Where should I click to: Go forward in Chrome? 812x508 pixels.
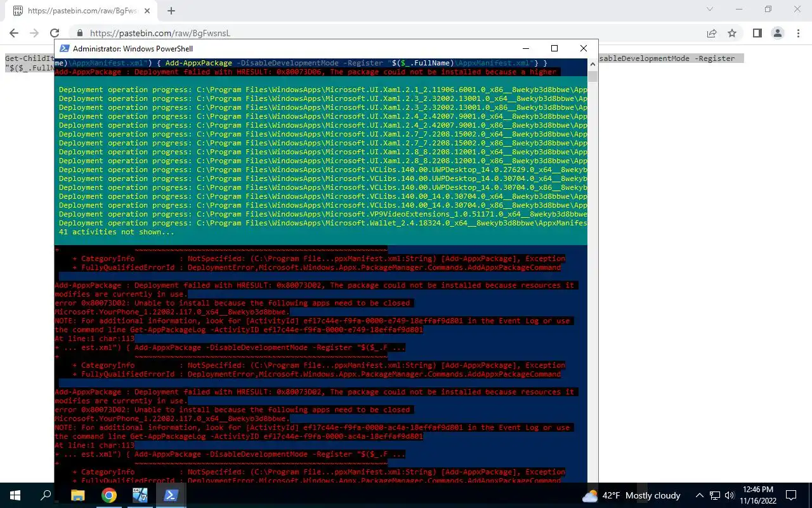pyautogui.click(x=34, y=33)
